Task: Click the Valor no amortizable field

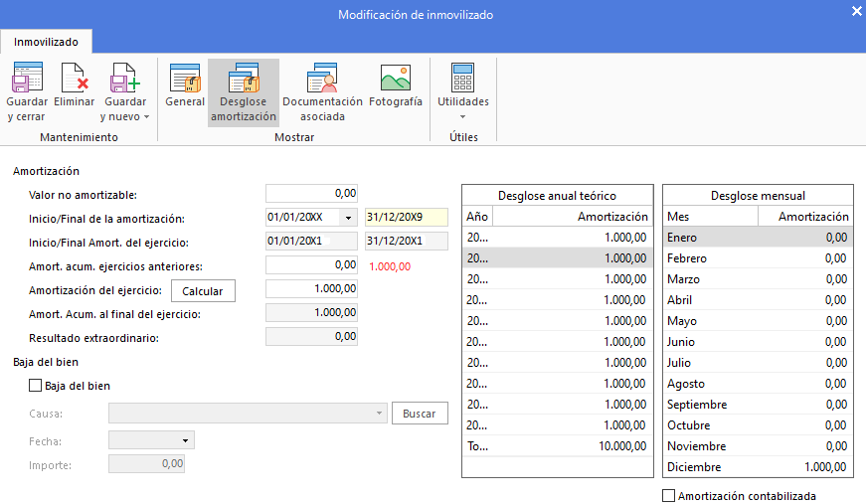Action: (x=311, y=193)
